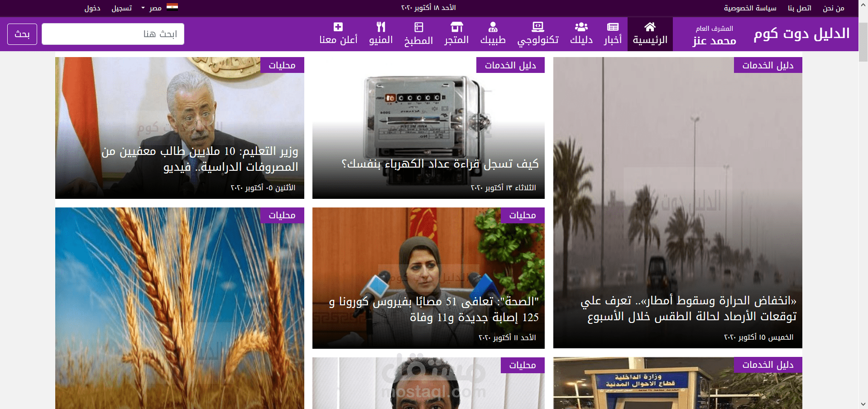Open the مصر country dropdown
868x409 pixels.
(152, 8)
